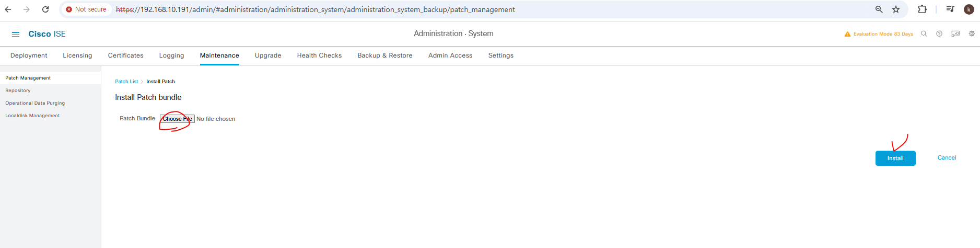Open the browser media control icon
The image size is (980, 248).
(950, 9)
